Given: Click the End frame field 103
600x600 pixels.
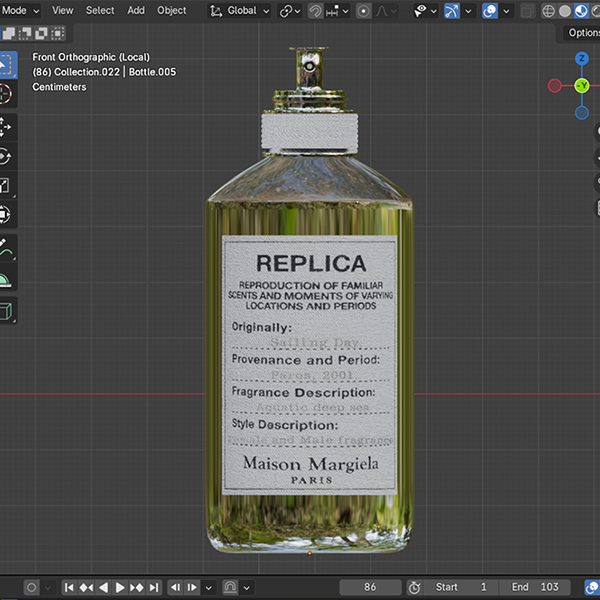Looking at the screenshot, I should (535, 587).
